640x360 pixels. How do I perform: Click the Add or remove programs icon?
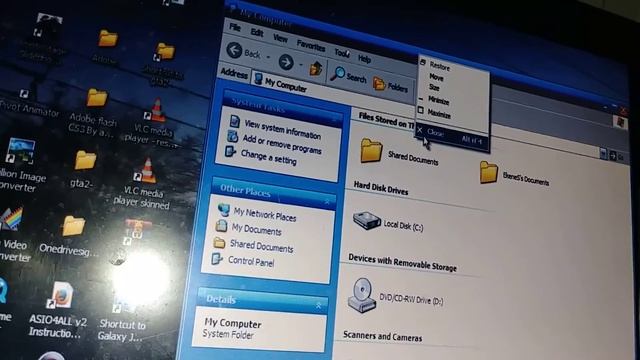point(232,136)
